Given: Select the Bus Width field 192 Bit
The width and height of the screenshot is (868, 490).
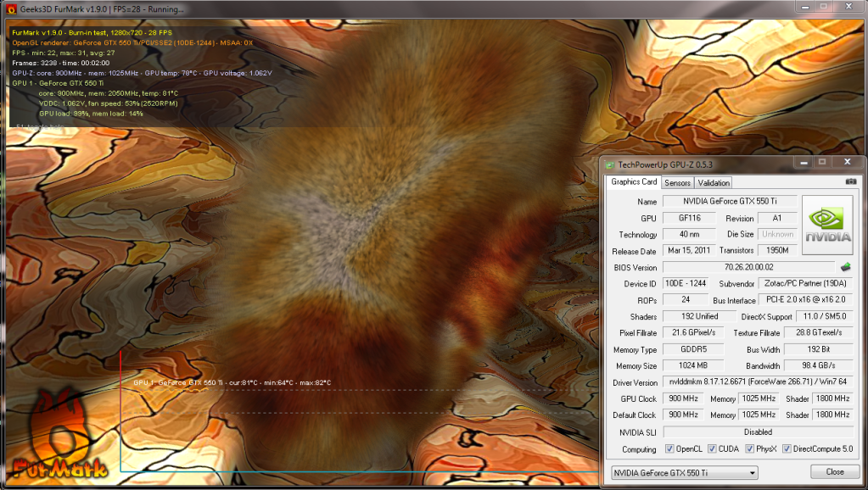Looking at the screenshot, I should click(x=819, y=349).
